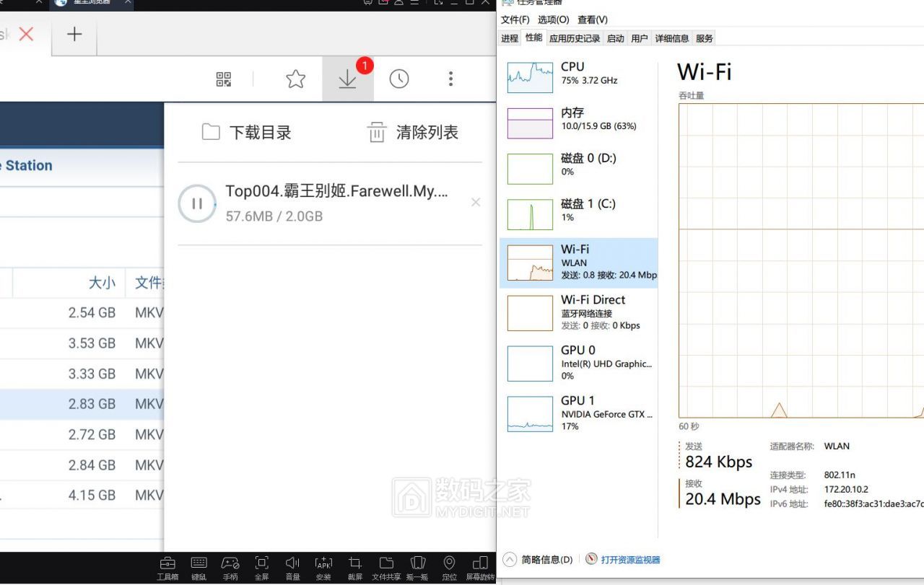The width and height of the screenshot is (924, 585).
Task: Toggle emulator fullscreen (全屏)
Action: (x=262, y=568)
